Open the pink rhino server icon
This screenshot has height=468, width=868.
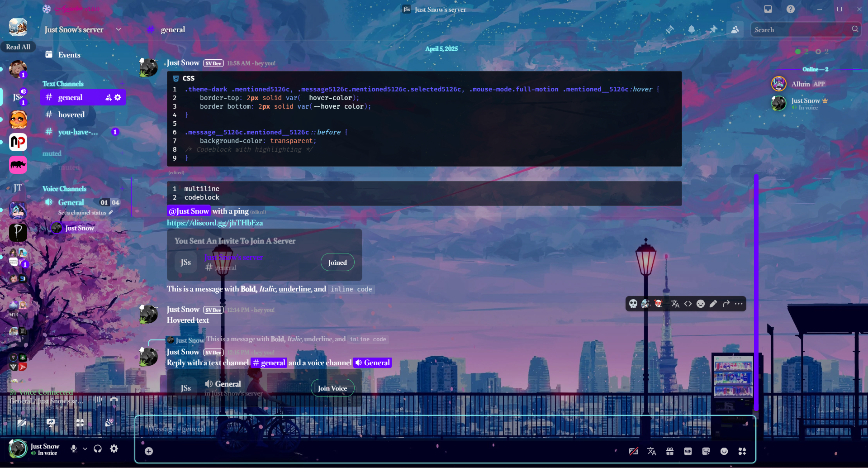pos(18,165)
